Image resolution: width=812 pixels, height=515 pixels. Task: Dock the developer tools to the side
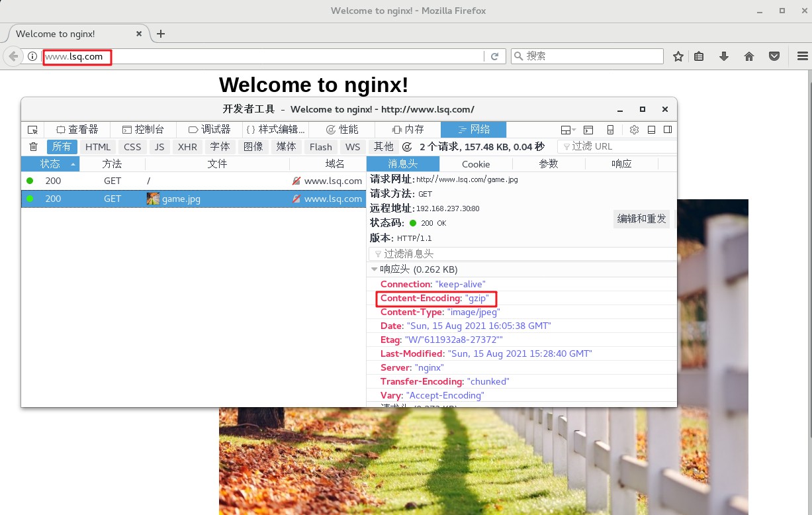(668, 130)
